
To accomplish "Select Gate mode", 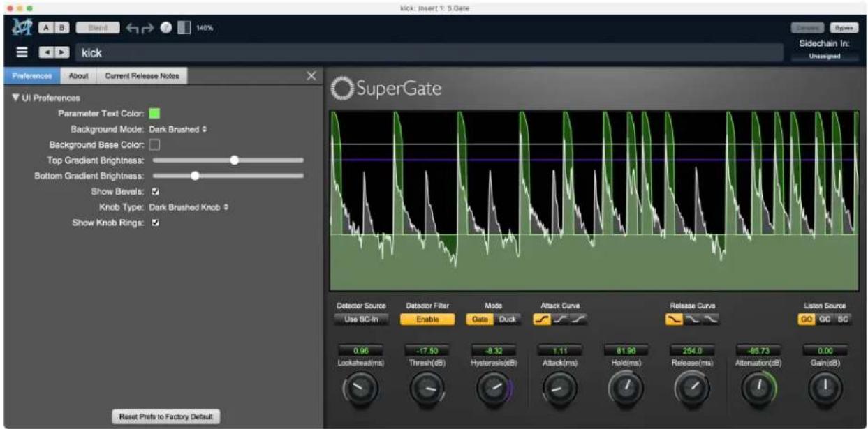I will [480, 319].
